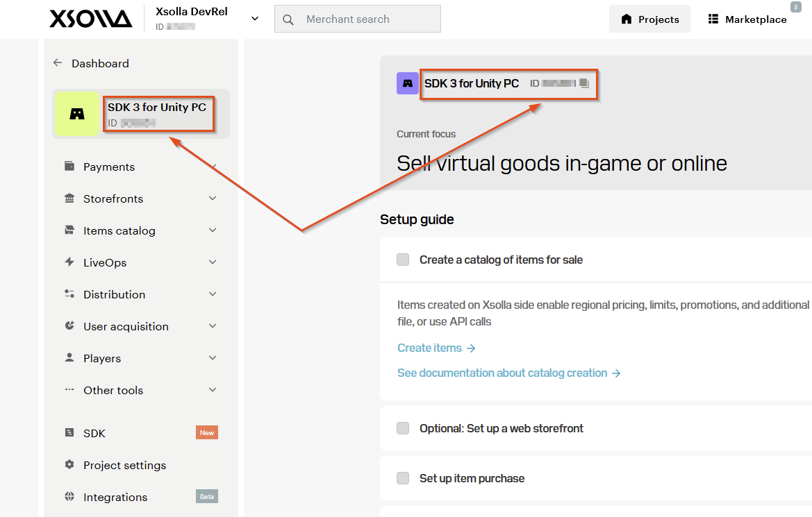Expand the Other tools chevron
Viewport: 812px width, 517px height.
pyautogui.click(x=213, y=390)
